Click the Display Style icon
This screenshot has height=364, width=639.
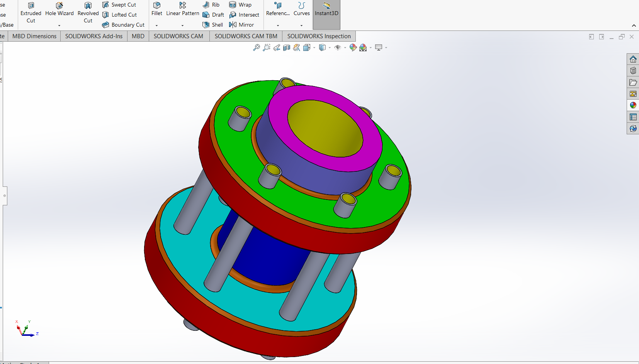(x=322, y=47)
